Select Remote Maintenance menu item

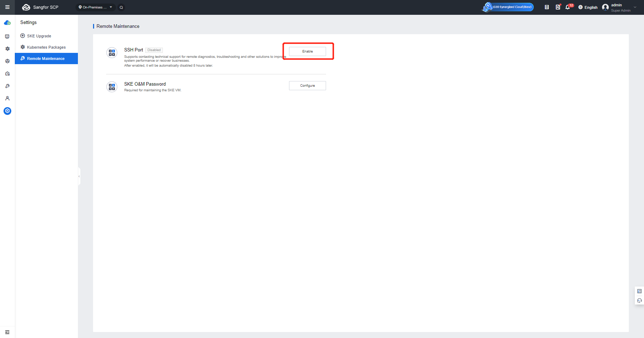click(46, 59)
